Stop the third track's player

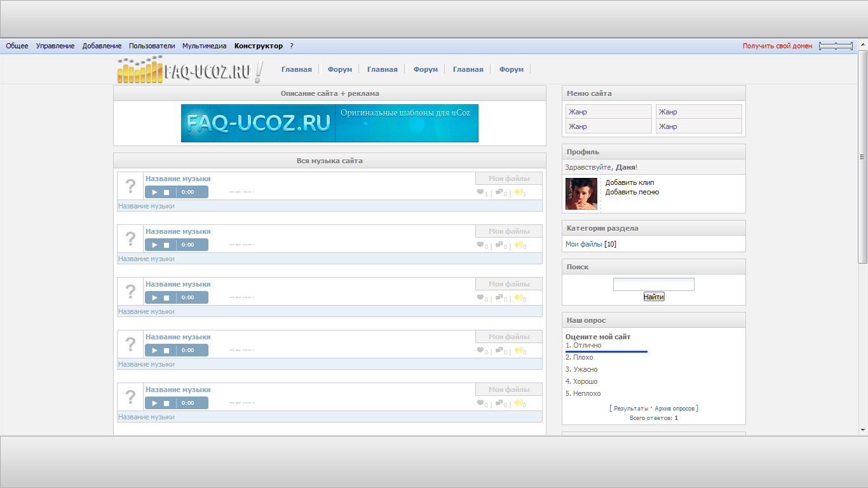tap(166, 297)
